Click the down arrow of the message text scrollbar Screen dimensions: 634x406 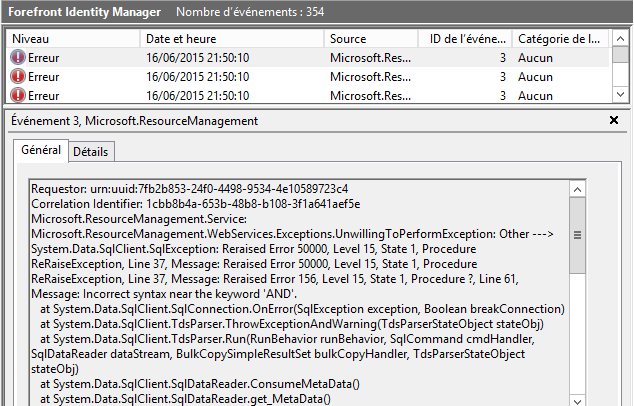[x=577, y=400]
